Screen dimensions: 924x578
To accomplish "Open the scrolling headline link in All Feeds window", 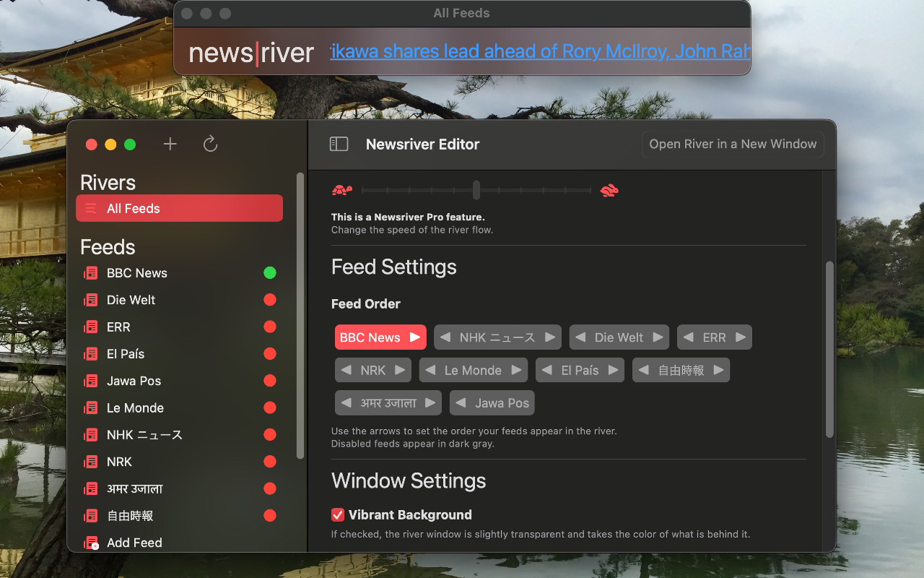I will (540, 51).
